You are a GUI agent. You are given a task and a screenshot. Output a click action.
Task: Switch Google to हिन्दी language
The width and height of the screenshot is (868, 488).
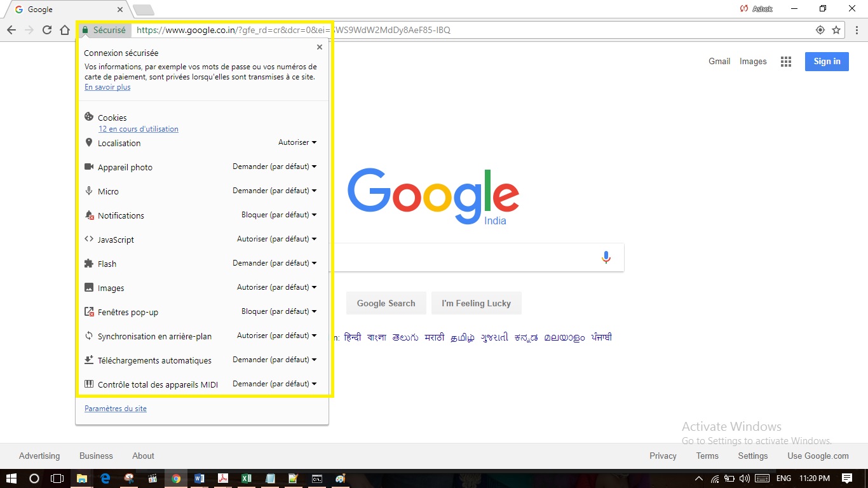[x=352, y=337]
